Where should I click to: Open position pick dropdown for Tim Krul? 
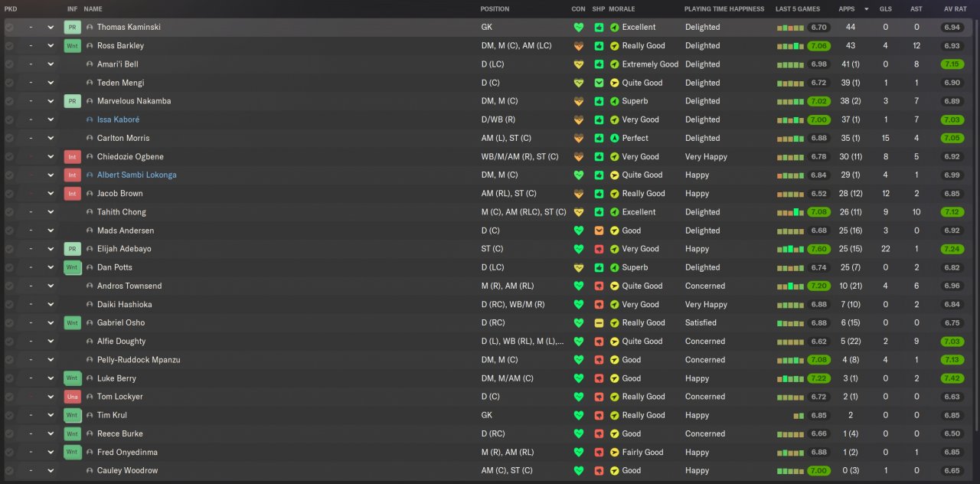pyautogui.click(x=51, y=415)
